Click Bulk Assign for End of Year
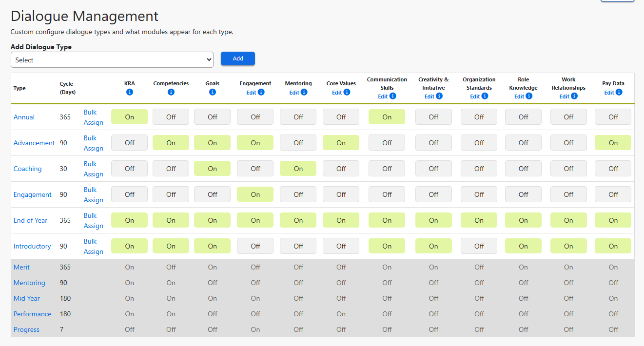 point(93,221)
